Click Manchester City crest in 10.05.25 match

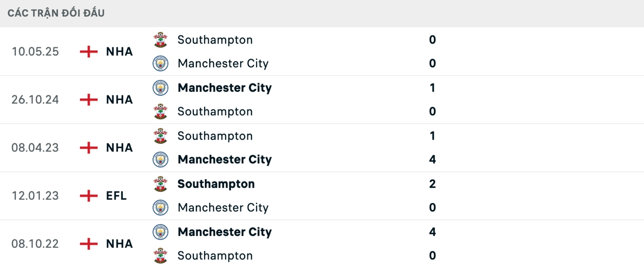(x=160, y=63)
